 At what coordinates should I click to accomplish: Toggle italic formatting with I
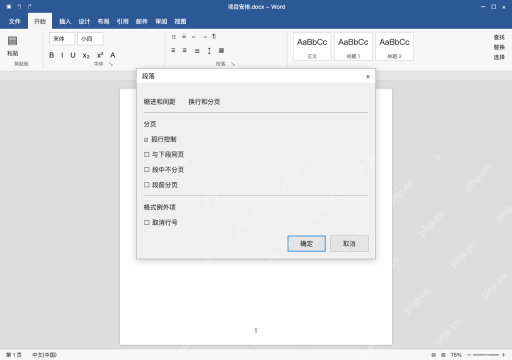coord(62,55)
